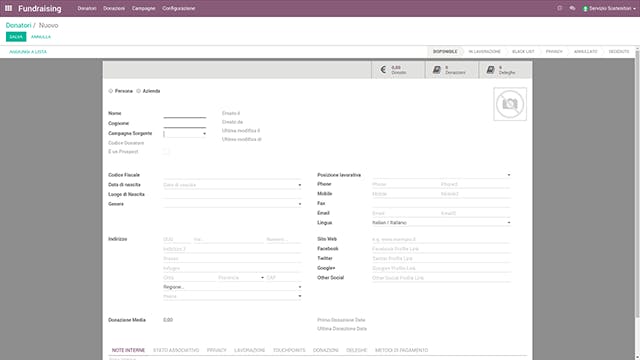Expand the Genere dropdown
This screenshot has width=640, height=360.
point(300,204)
